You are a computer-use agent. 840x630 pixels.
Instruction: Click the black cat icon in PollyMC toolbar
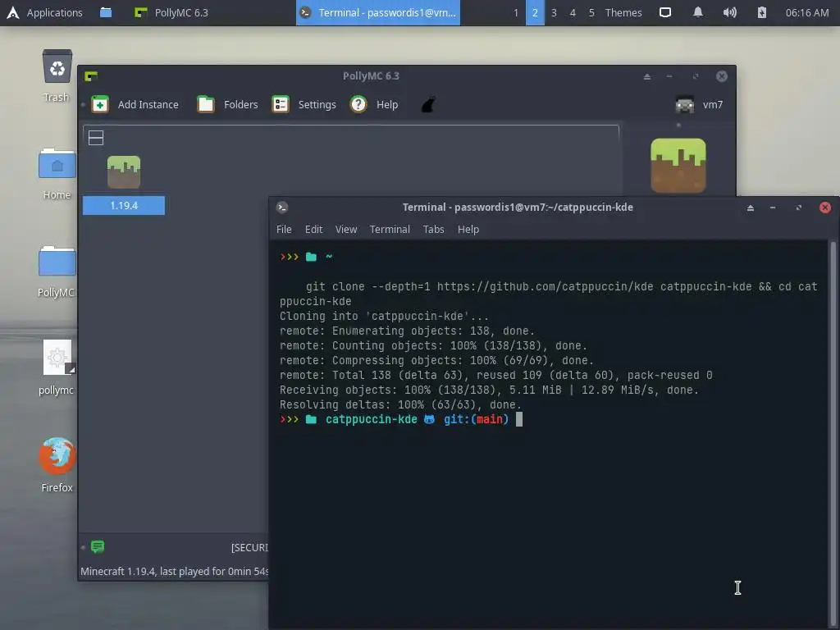(427, 104)
